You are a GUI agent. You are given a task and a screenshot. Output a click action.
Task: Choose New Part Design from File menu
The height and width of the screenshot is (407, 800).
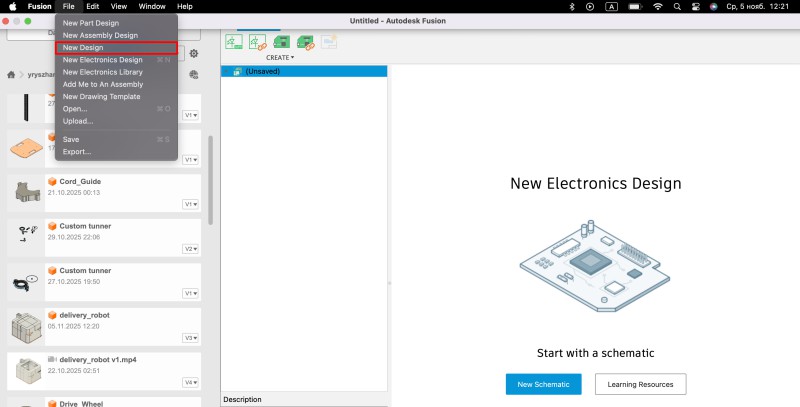coord(116,23)
